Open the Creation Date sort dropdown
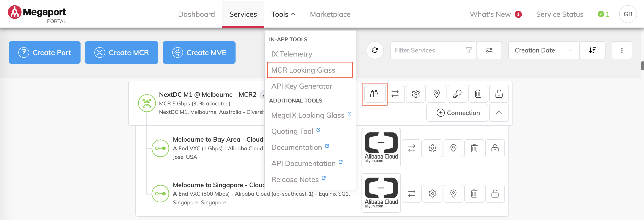The image size is (644, 220). click(543, 50)
